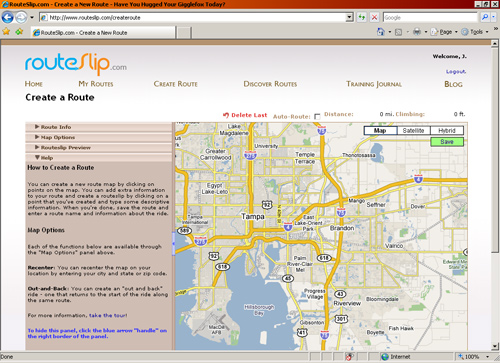Click the green Save button
Screen dimensions: 500x363
pyautogui.click(x=447, y=142)
